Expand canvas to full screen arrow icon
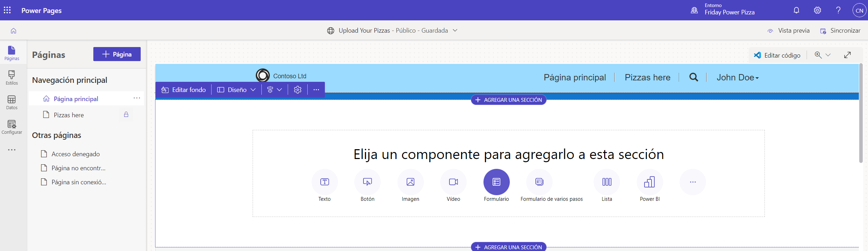868x251 pixels. 847,55
